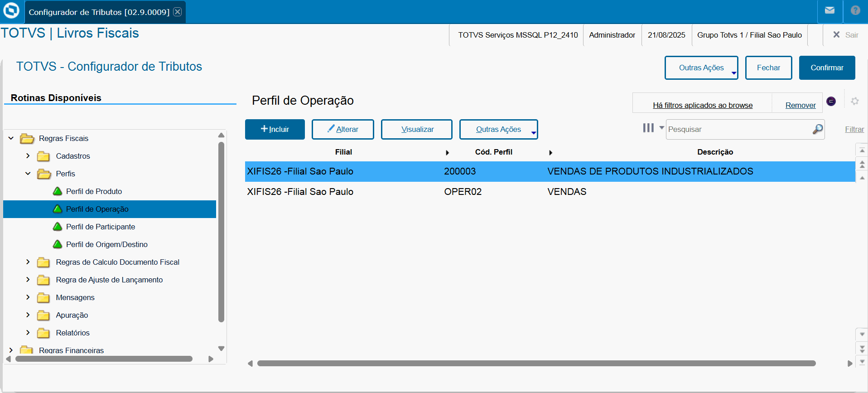Click the Fechar button
The image size is (868, 393).
[x=768, y=68]
